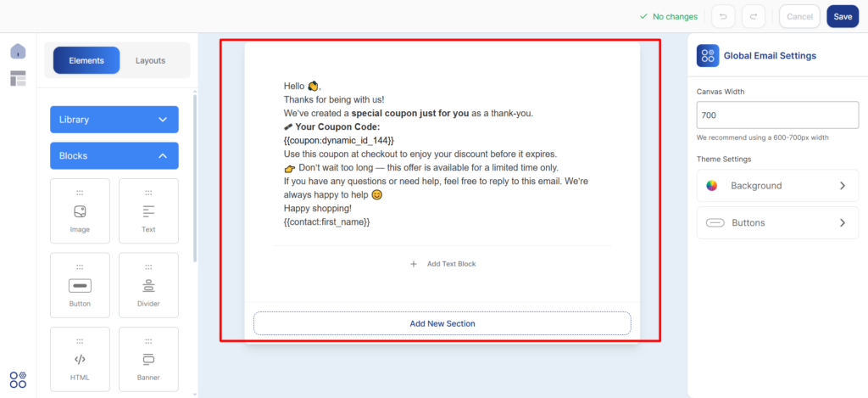Click the undo arrow button
This screenshot has width=868, height=398.
[723, 16]
